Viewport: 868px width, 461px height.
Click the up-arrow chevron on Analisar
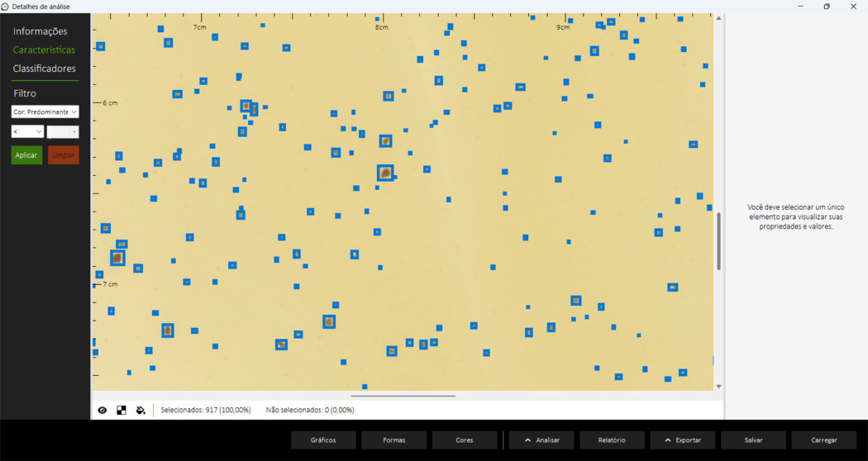[528, 440]
